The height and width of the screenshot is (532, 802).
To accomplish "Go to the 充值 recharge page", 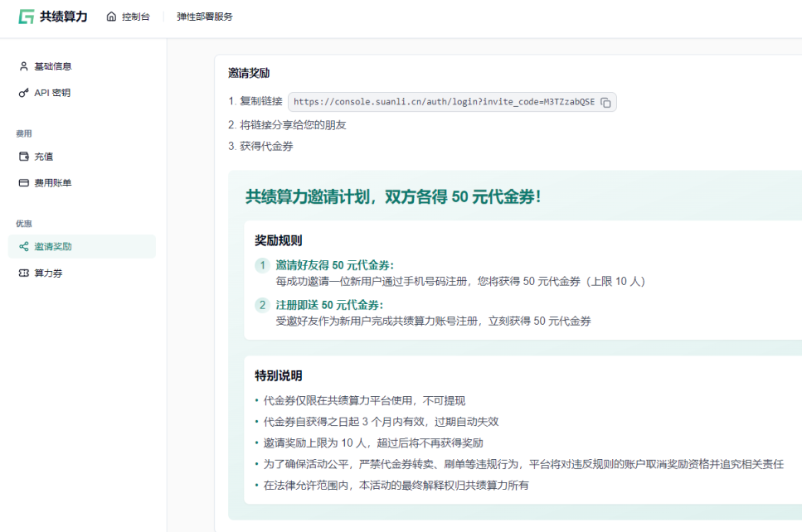I will [x=46, y=156].
